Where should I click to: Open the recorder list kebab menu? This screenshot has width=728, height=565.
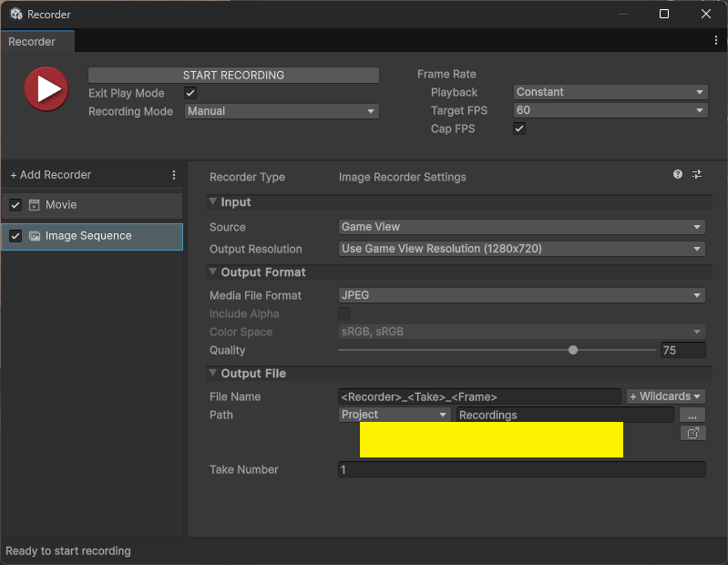174,175
